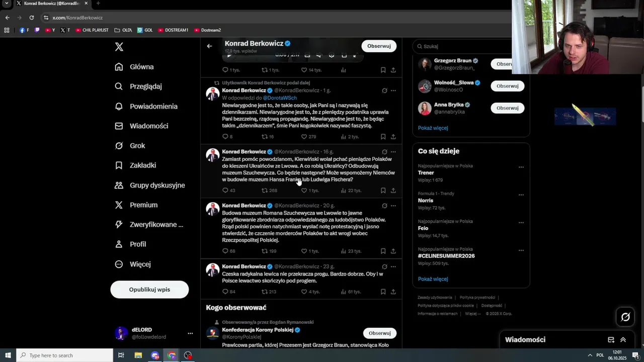Follow Konrad Berkowicz with Obserwuj
Image resolution: width=644 pixels, height=362 pixels.
[x=379, y=46]
